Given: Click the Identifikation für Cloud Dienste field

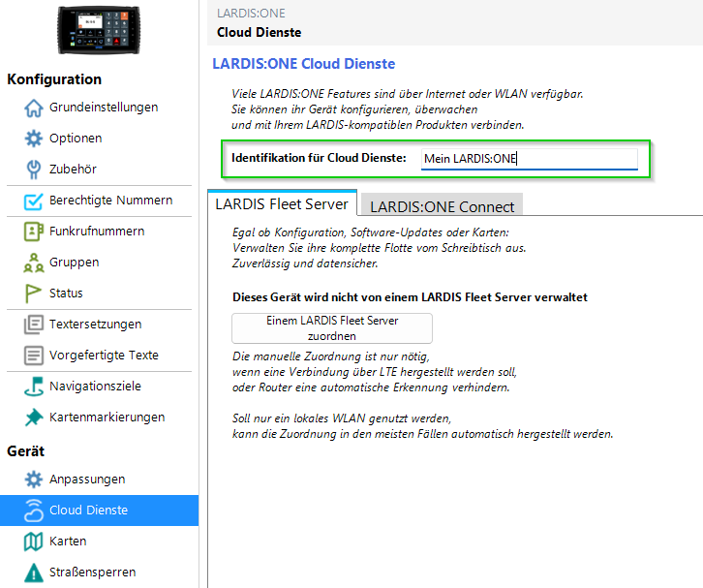Looking at the screenshot, I should coord(529,159).
